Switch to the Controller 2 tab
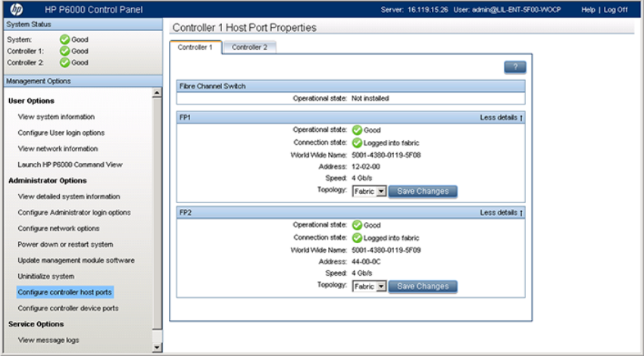Viewport: 644px width, 356px height. (249, 47)
